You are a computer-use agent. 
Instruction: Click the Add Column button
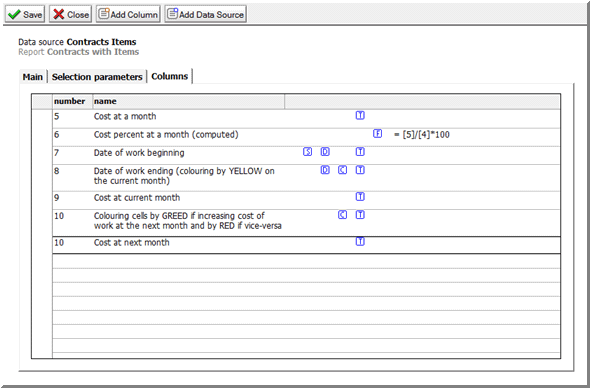(128, 14)
